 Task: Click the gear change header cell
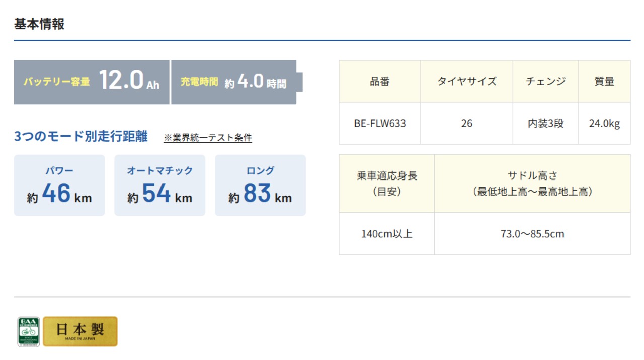coord(546,81)
